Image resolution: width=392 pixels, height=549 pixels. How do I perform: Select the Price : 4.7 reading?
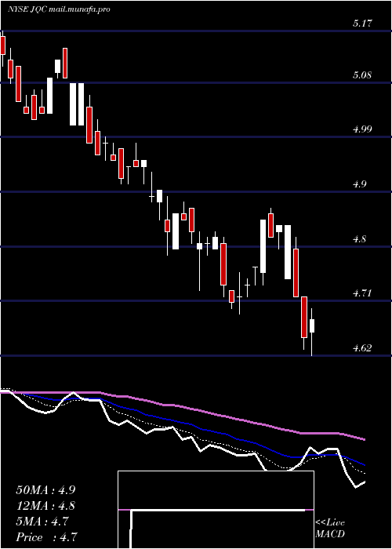pyautogui.click(x=46, y=537)
